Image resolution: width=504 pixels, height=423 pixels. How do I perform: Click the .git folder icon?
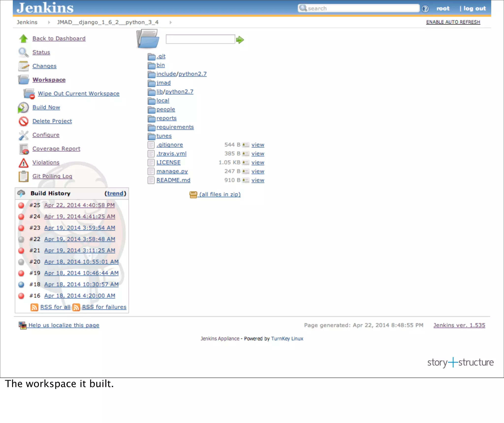pos(152,57)
